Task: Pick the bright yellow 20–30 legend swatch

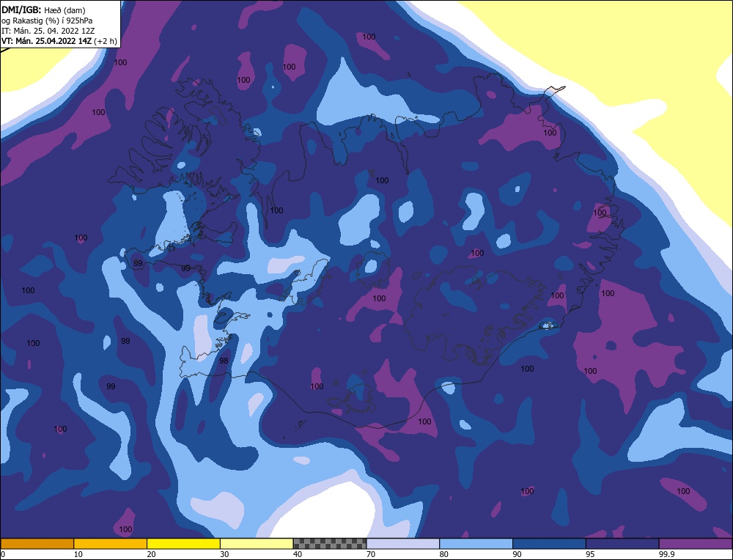Action: [183, 543]
